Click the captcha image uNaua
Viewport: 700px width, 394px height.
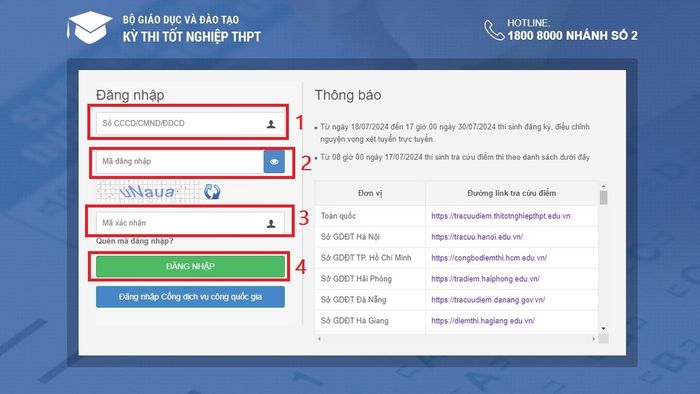pyautogui.click(x=148, y=192)
